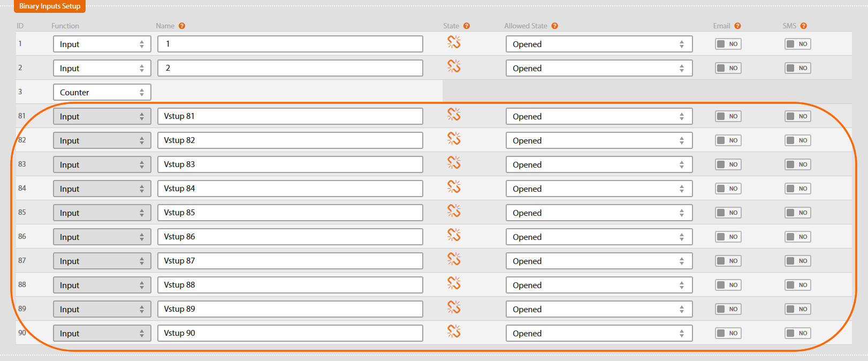Switch on SMS toggle for input 89
Image resolution: width=868 pixels, height=361 pixels.
(797, 309)
